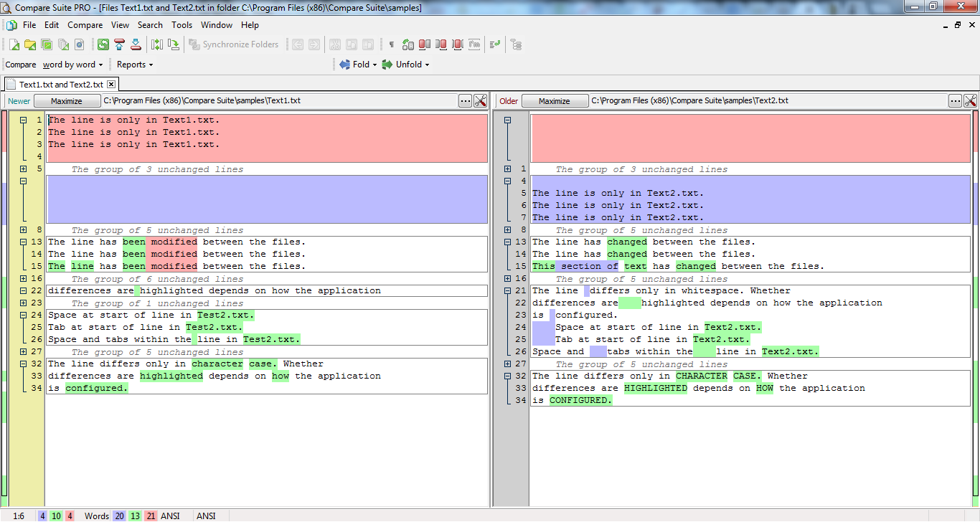Open the Help menu
The width and height of the screenshot is (980, 522).
click(250, 25)
